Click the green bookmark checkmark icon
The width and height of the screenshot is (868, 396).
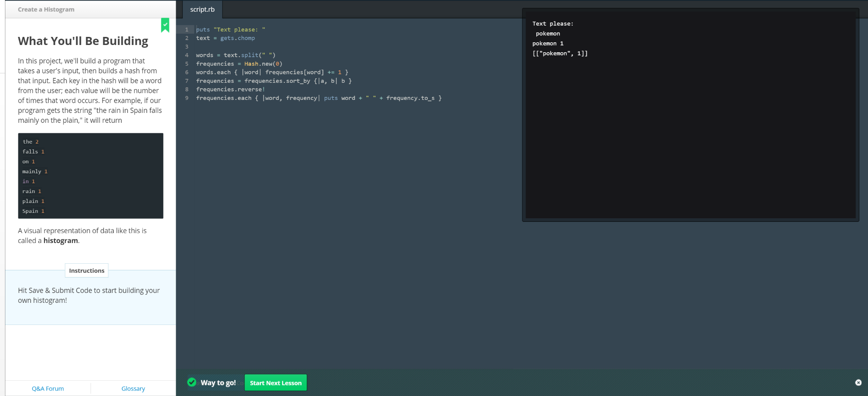point(165,25)
